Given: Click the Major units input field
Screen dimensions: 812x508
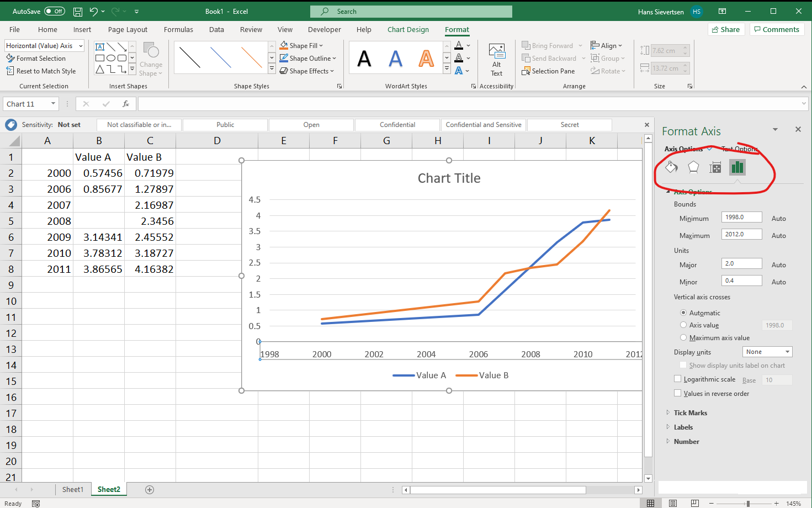Looking at the screenshot, I should pos(741,264).
